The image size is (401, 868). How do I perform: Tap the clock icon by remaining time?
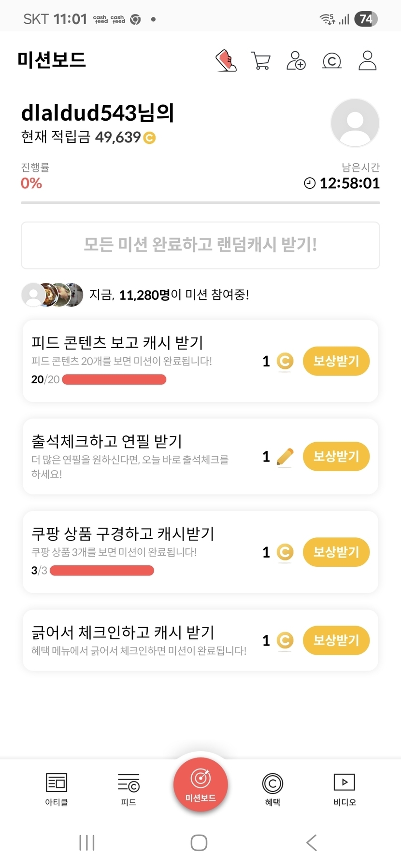[x=310, y=183]
